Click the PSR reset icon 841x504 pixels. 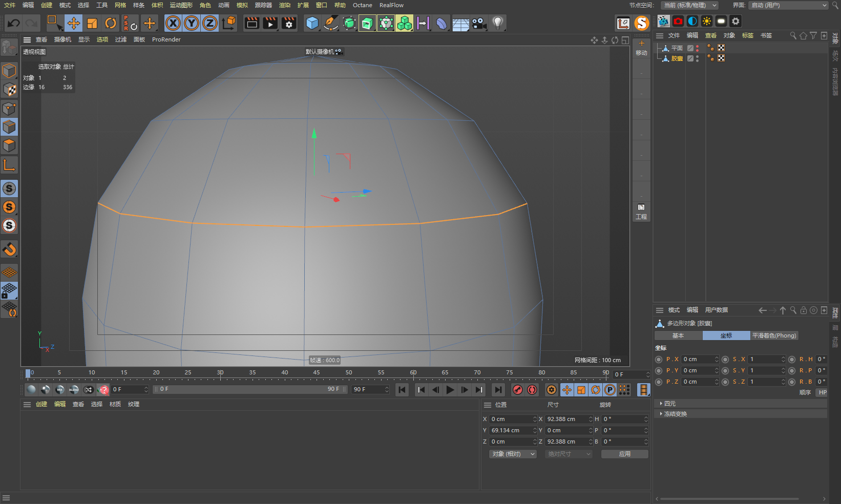[x=130, y=23]
